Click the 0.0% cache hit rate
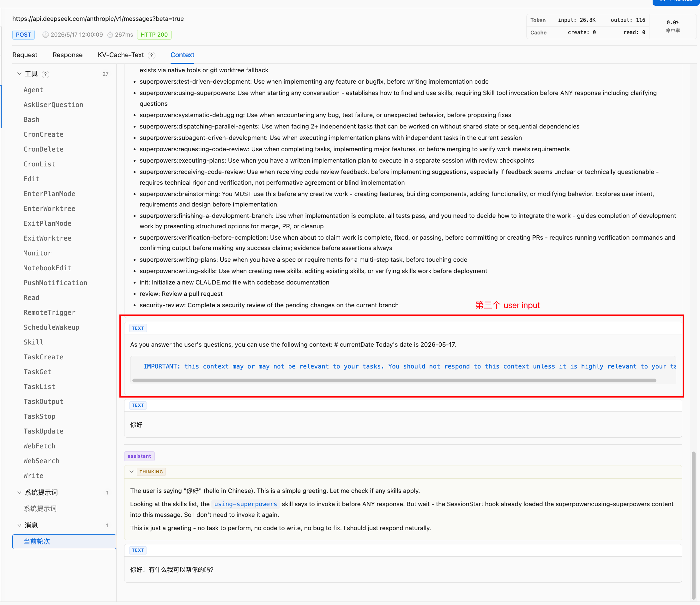 673,23
